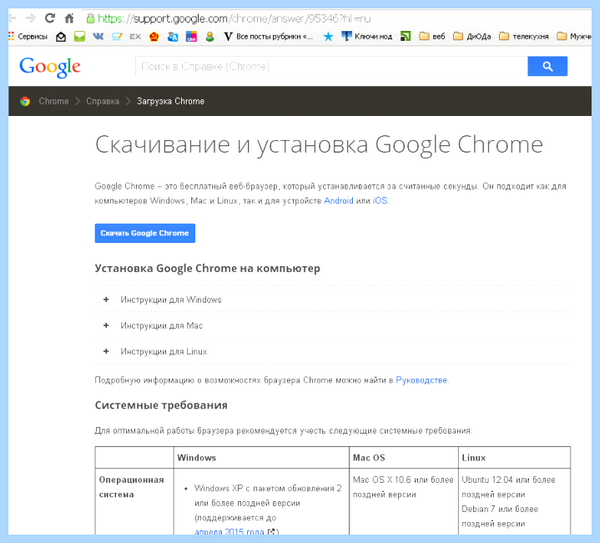Open the green person figure bookmark
Viewport: 600px width, 543px height.
click(210, 37)
